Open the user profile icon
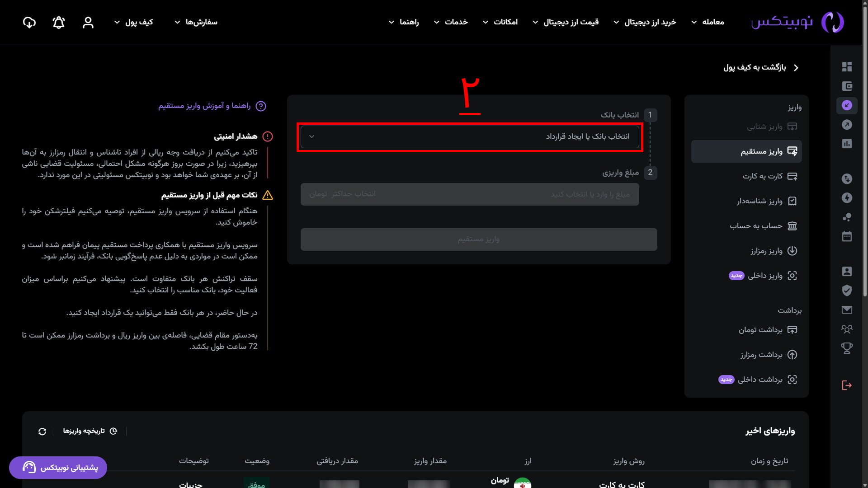Screen dimensions: 868x488 pos(88,22)
